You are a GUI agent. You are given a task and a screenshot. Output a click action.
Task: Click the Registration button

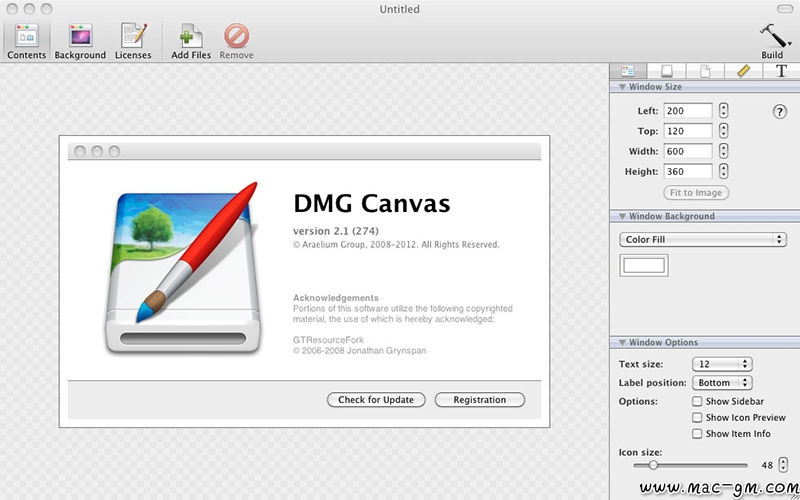[x=480, y=400]
